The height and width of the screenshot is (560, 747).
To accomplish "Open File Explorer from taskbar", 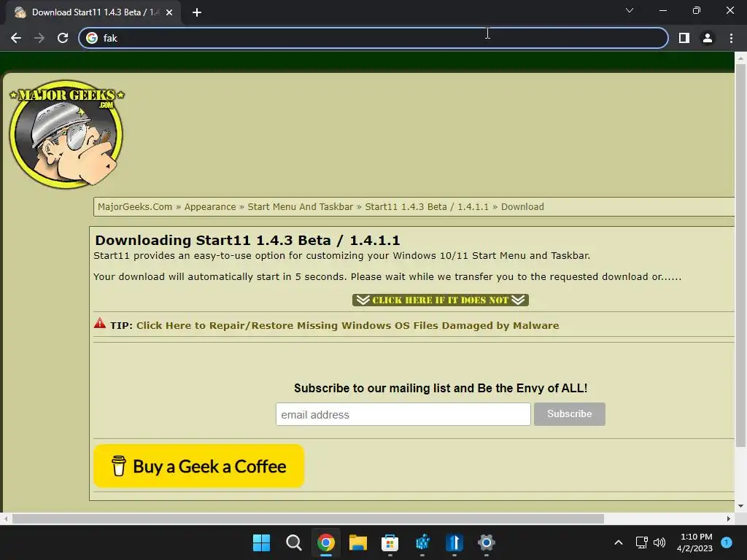I will pyautogui.click(x=357, y=542).
